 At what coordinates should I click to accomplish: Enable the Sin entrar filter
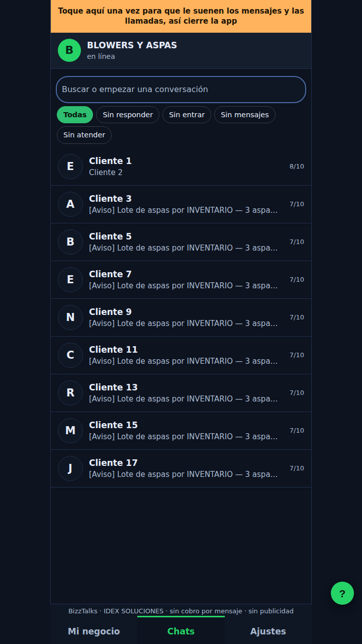coord(187,115)
